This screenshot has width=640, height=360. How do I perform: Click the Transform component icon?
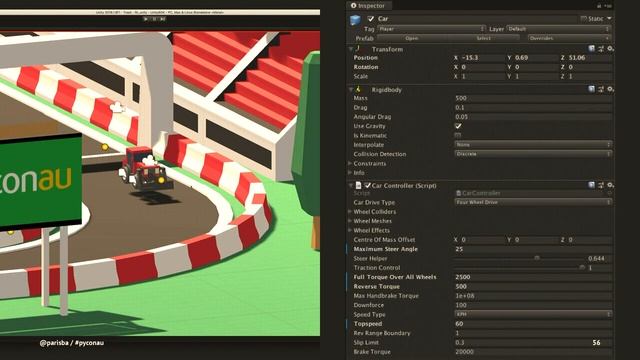358,49
